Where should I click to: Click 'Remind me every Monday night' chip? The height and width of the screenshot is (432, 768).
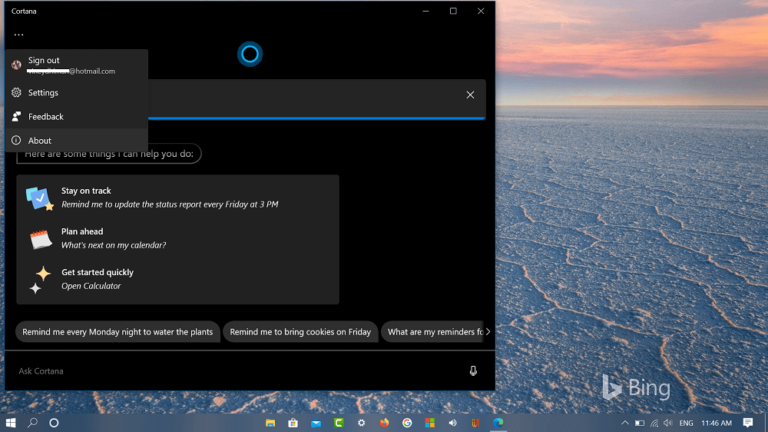click(x=118, y=332)
